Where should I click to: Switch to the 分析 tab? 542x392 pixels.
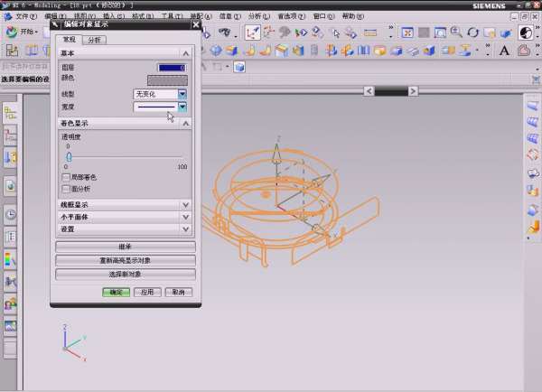(94, 41)
